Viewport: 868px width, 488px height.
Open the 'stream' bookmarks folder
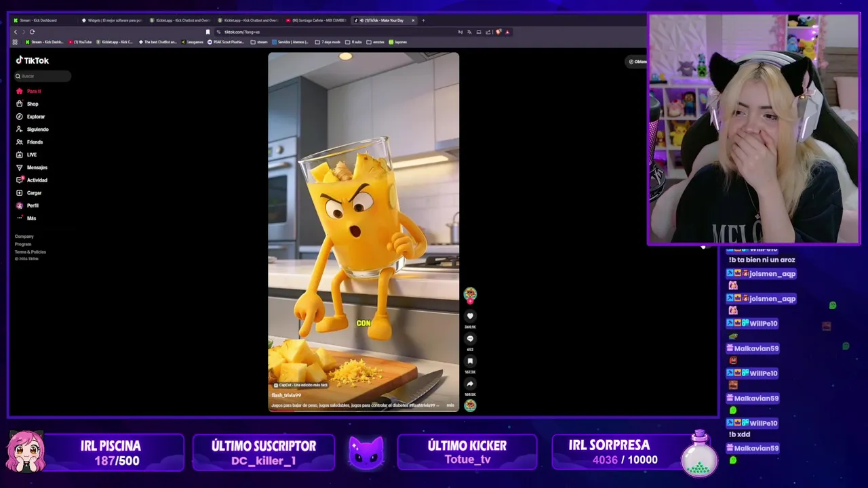click(x=259, y=42)
